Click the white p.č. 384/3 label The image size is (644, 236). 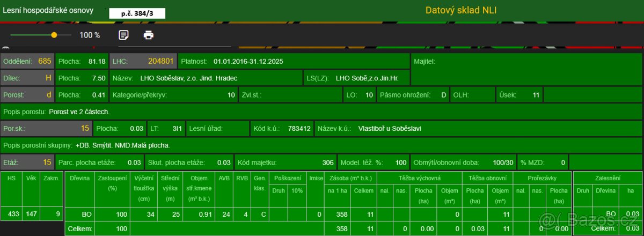(x=137, y=13)
